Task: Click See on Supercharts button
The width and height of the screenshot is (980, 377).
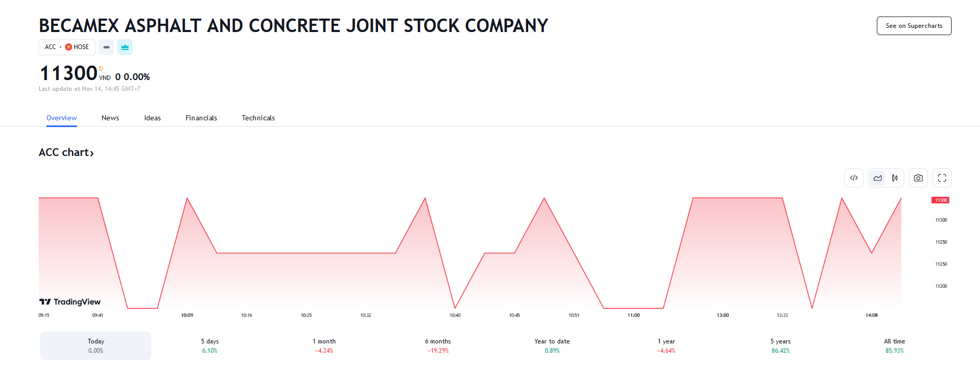Action: [x=914, y=26]
